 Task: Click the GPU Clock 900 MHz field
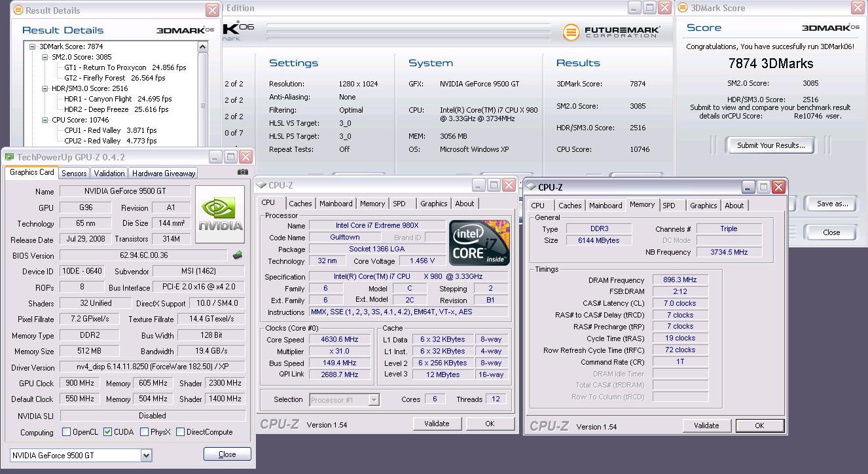(x=81, y=383)
